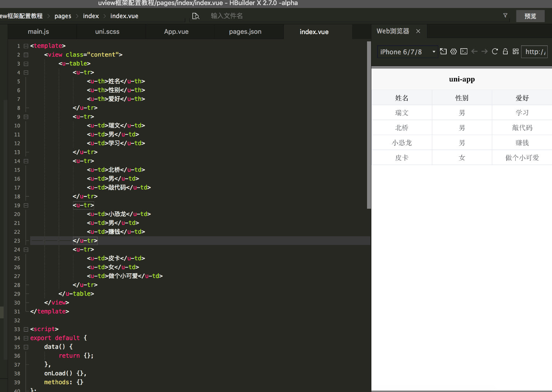Click the filter icon next to the 预览 button
The height and width of the screenshot is (392, 552).
(x=505, y=16)
